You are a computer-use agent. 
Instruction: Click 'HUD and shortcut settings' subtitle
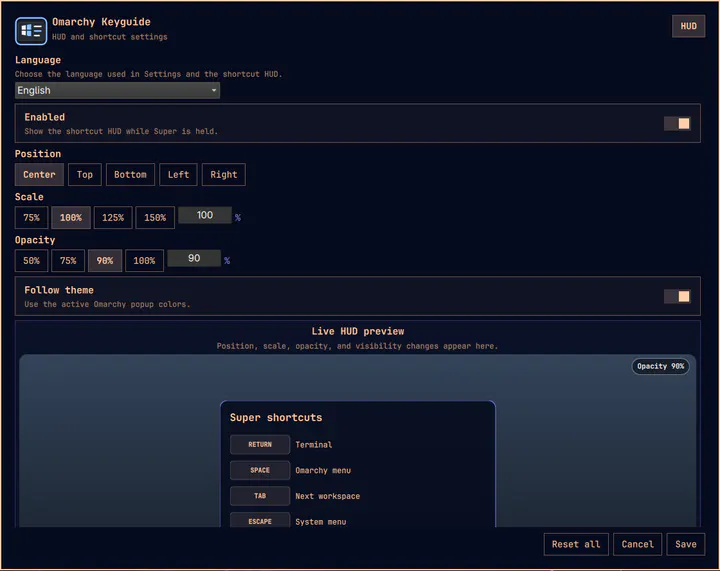(109, 37)
